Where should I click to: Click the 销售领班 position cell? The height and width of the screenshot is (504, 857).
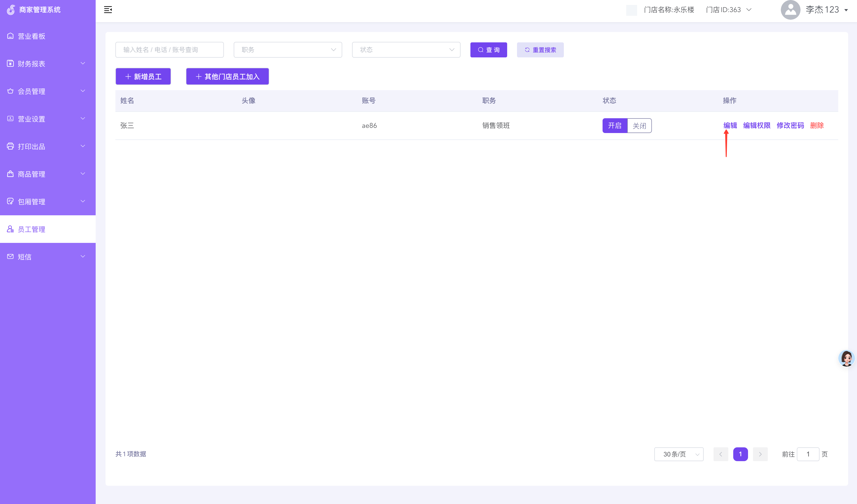496,125
